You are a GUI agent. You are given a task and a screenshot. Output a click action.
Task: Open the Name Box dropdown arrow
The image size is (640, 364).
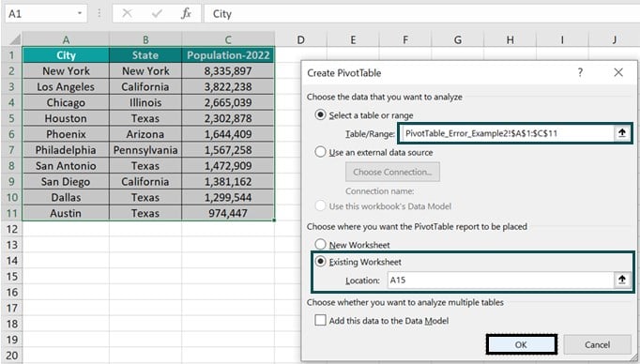tap(79, 13)
